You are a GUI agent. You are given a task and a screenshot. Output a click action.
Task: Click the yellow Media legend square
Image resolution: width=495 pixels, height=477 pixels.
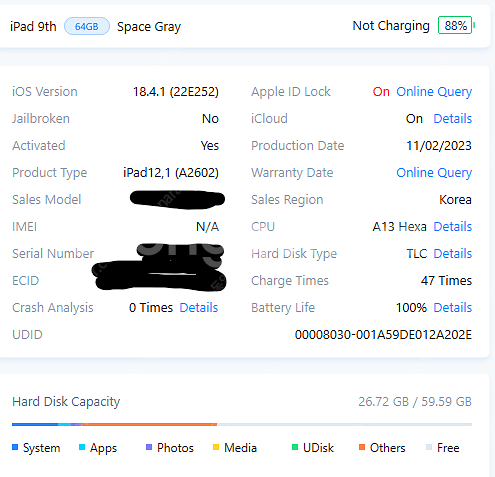pyautogui.click(x=216, y=447)
